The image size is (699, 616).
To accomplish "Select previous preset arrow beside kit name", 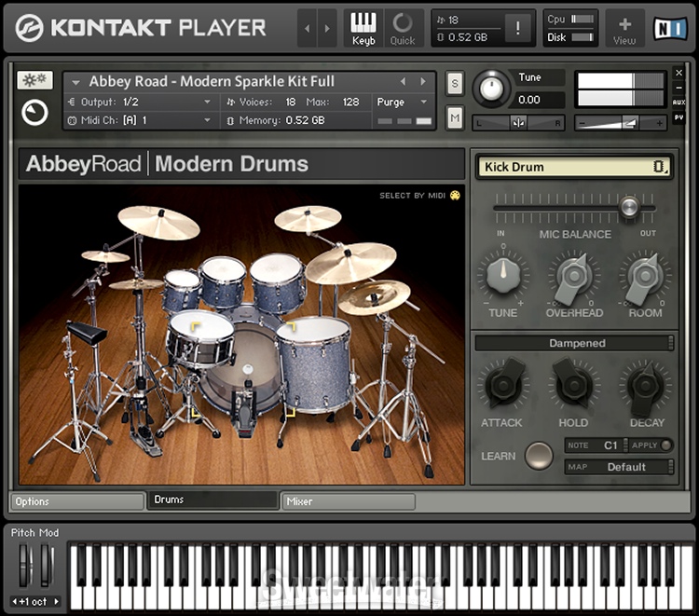I will click(403, 81).
